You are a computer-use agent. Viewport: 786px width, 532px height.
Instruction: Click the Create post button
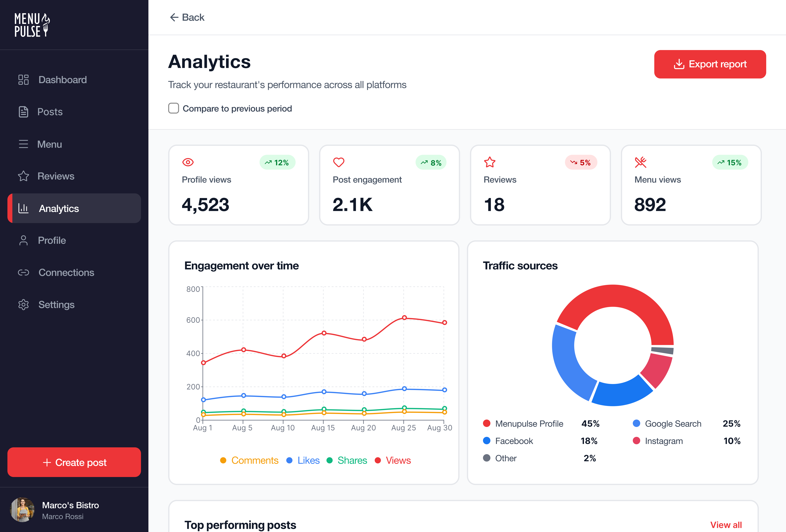coord(74,462)
